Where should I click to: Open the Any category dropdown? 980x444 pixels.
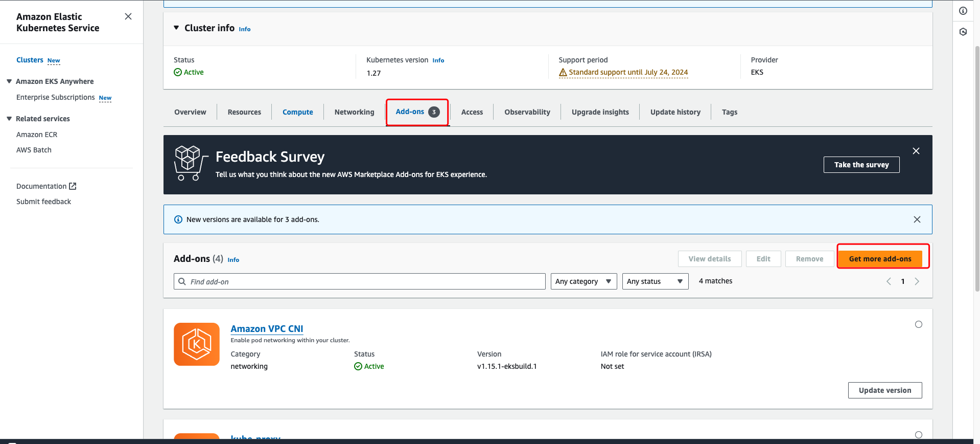583,281
